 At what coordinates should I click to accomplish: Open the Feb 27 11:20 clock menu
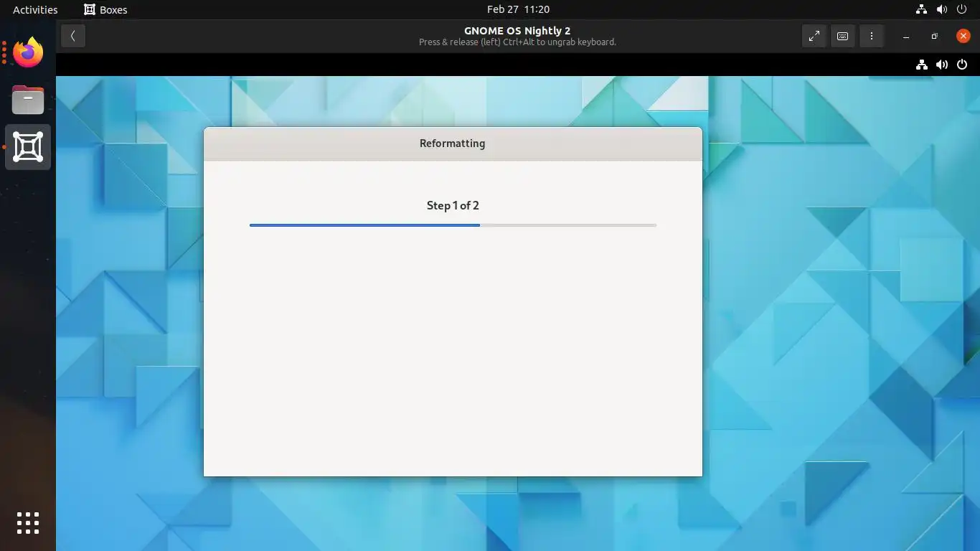(x=518, y=9)
